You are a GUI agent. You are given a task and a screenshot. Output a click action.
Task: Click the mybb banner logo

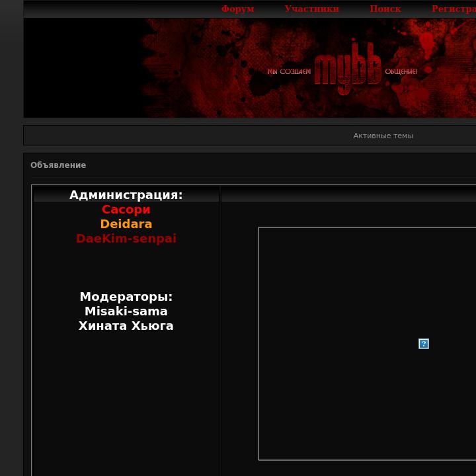[x=348, y=68]
